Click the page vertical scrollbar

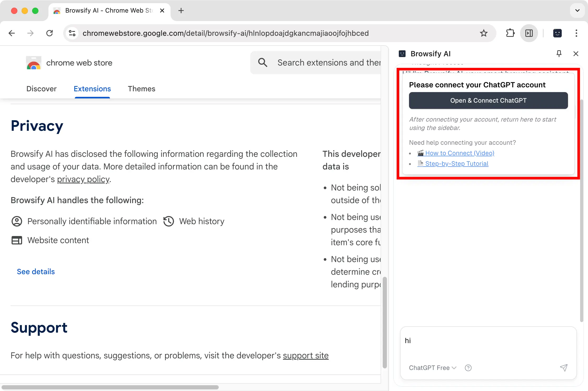(385, 322)
